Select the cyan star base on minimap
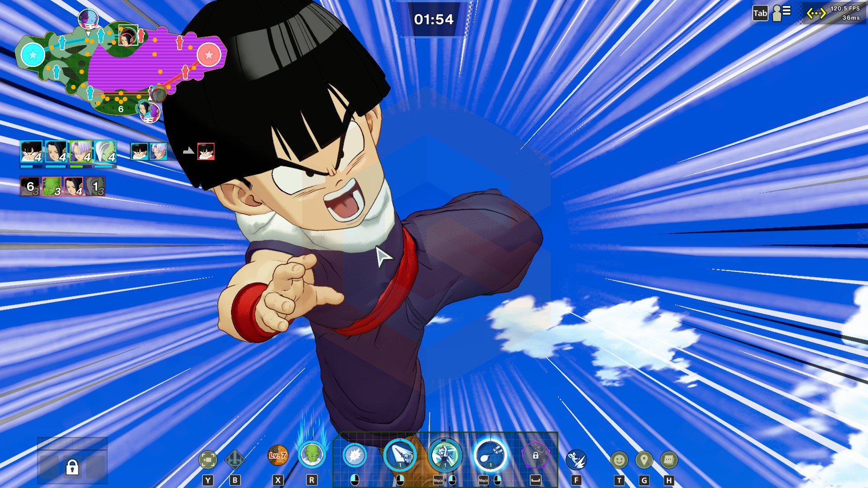Screen dimensions: 868x488 point(33,55)
